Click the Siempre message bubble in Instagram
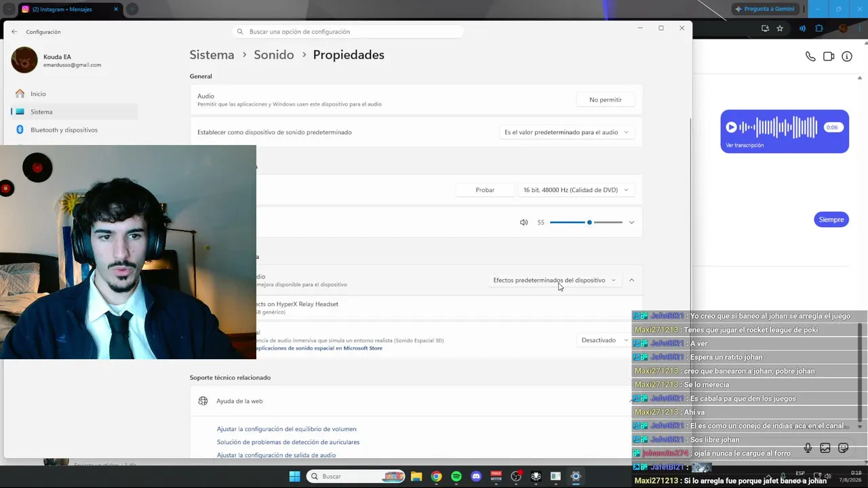Image resolution: width=868 pixels, height=488 pixels. (x=831, y=220)
